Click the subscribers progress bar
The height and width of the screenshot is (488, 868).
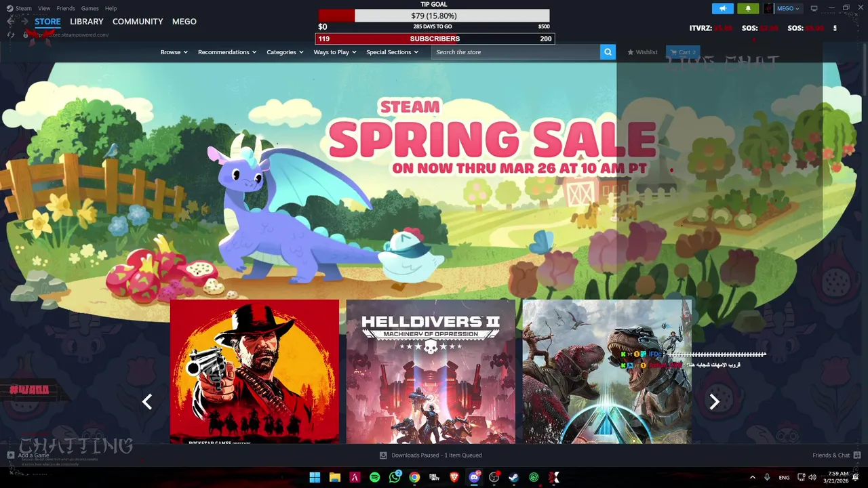click(x=435, y=39)
